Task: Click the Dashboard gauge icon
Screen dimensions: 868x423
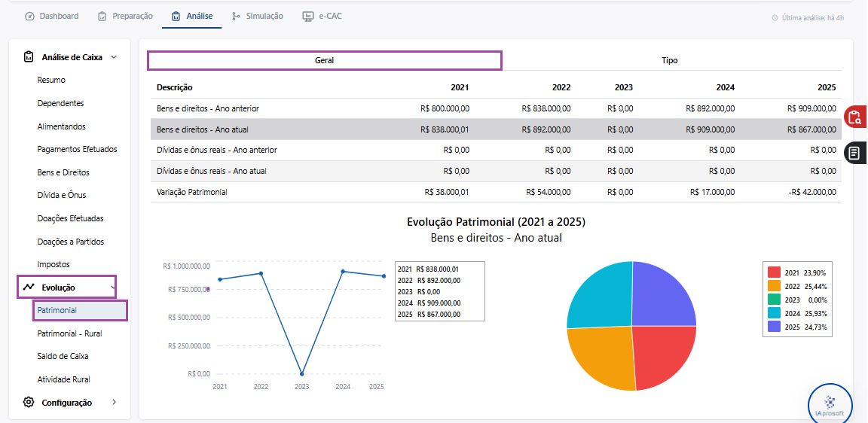Action: tap(30, 16)
